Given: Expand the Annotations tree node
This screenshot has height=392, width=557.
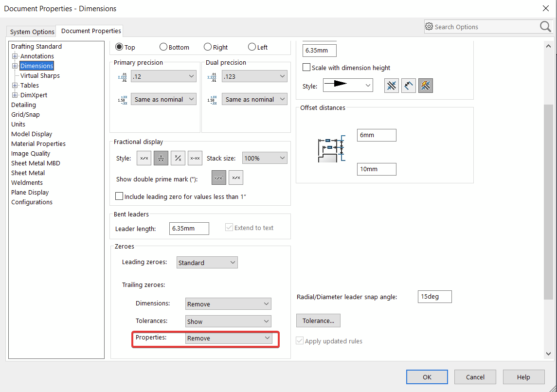Looking at the screenshot, I should point(15,56).
